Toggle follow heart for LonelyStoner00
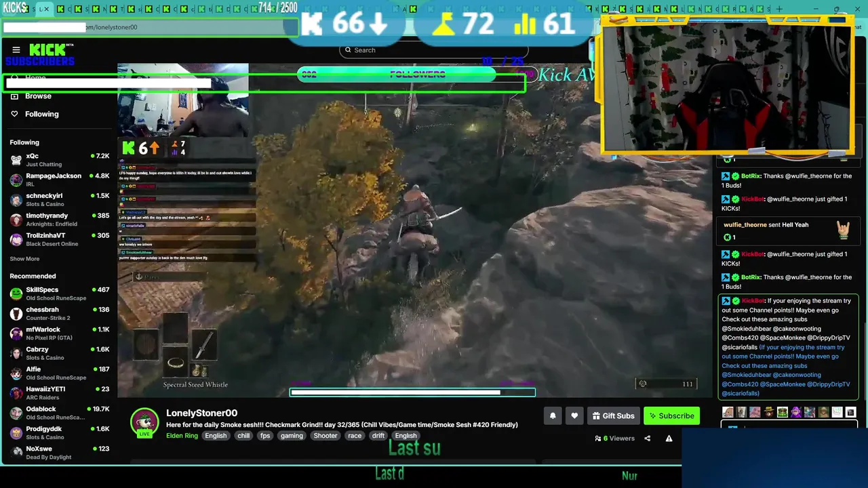868x488 pixels. click(x=574, y=415)
